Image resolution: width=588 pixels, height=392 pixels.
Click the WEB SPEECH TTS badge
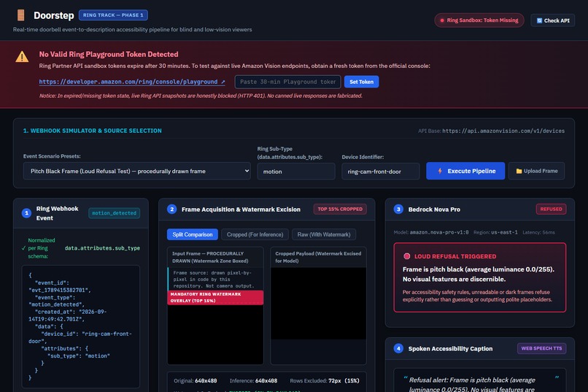pos(541,348)
